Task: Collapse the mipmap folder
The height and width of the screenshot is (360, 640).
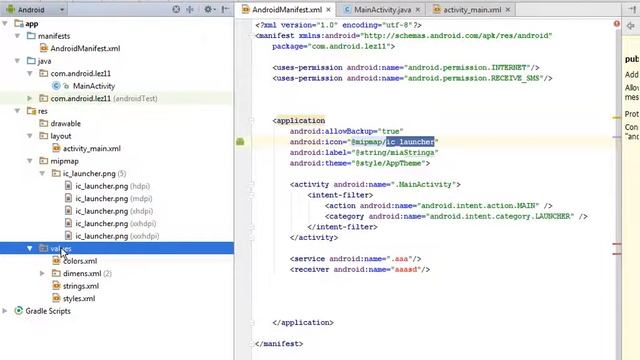Action: click(x=30, y=161)
